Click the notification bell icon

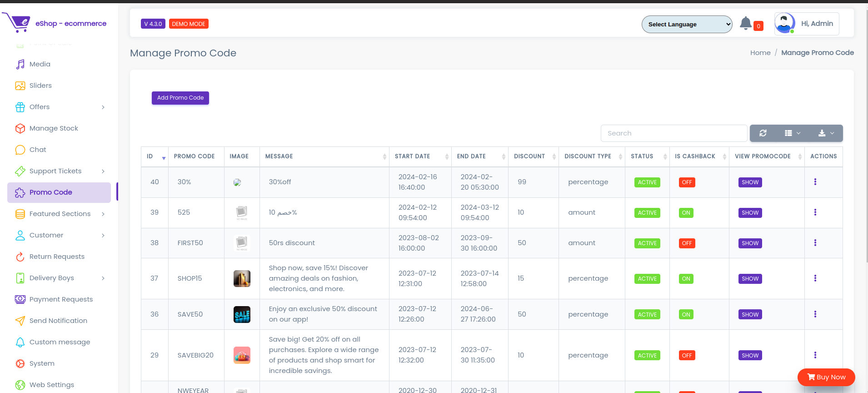coord(745,23)
